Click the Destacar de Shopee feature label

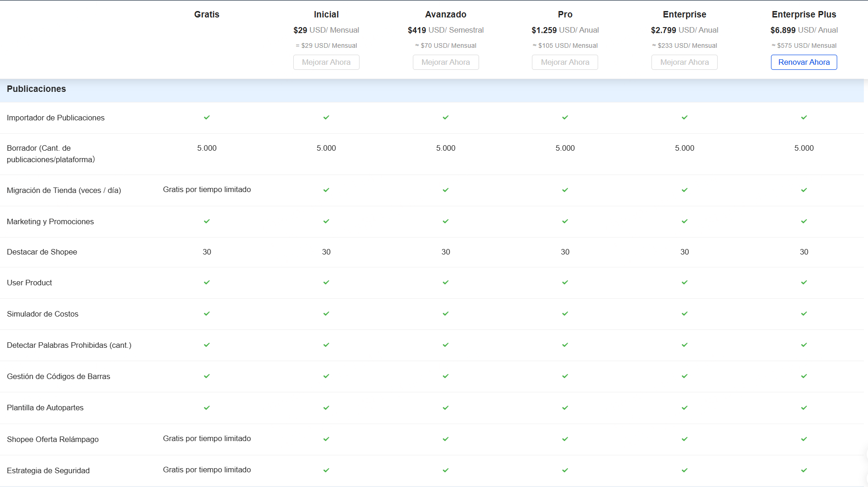pos(42,252)
